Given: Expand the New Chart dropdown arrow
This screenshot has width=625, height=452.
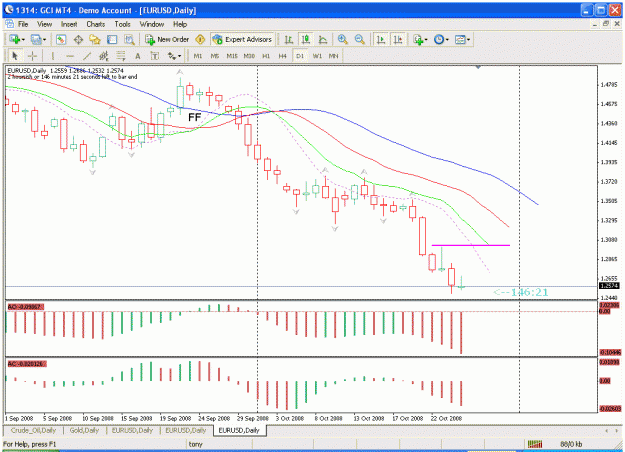Looking at the screenshot, I should [x=23, y=39].
